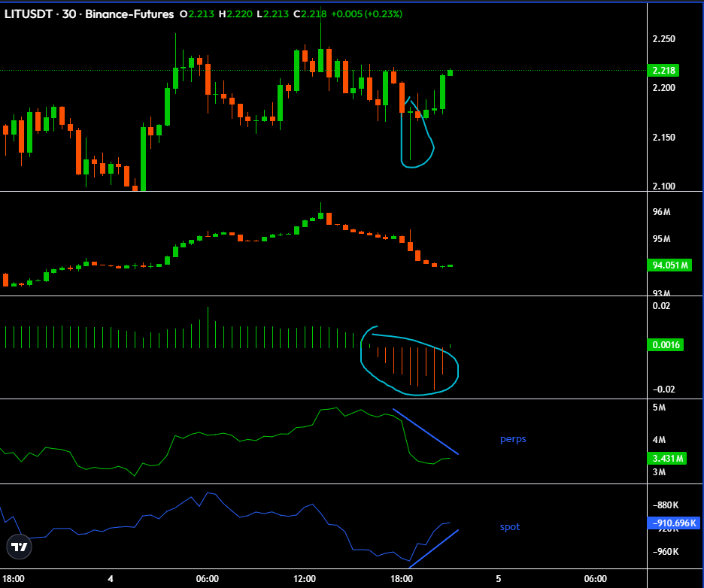The height and width of the screenshot is (588, 704).
Task: Click the 4M axis label
Action: tap(659, 440)
